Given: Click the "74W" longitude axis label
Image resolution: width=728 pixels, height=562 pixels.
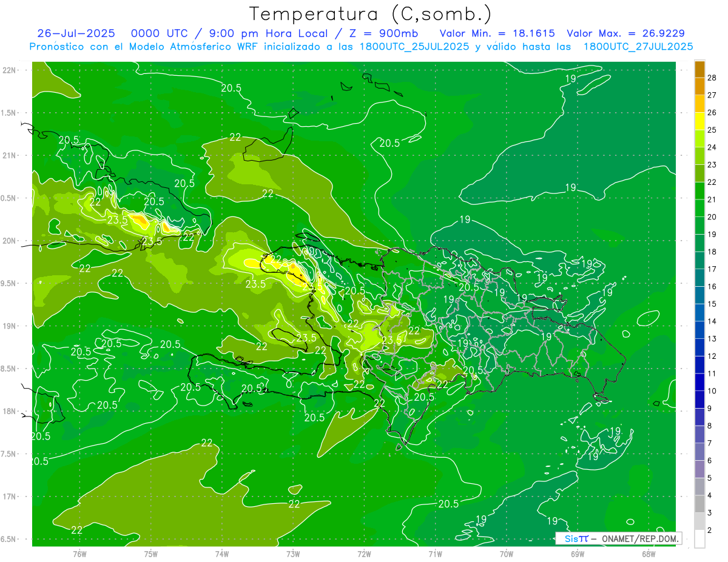Looking at the screenshot, I should pyautogui.click(x=222, y=554).
